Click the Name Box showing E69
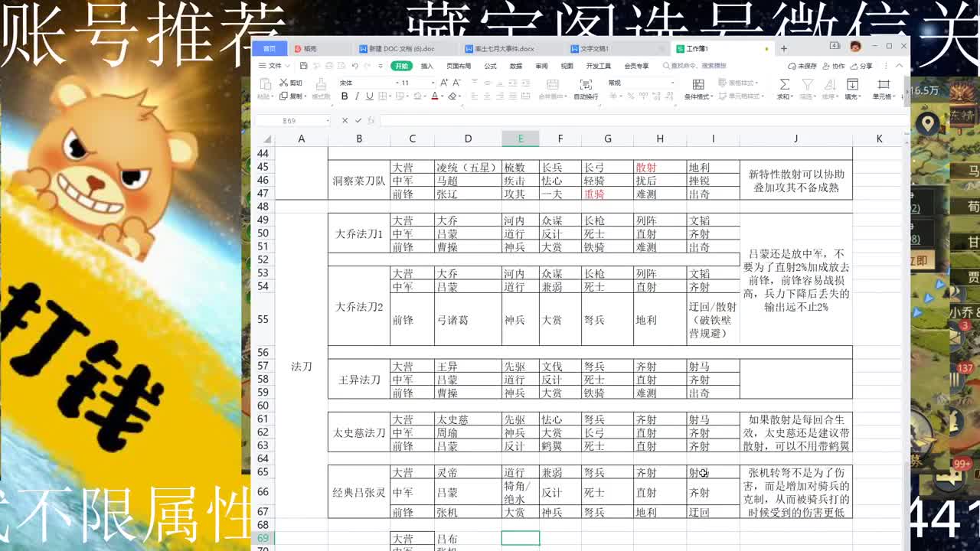 click(x=294, y=120)
